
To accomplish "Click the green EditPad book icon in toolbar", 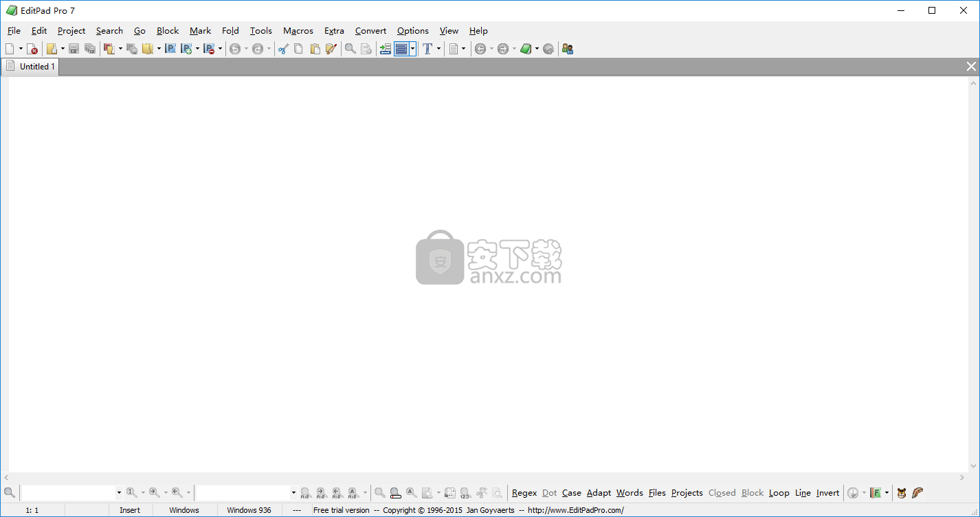I will [526, 49].
